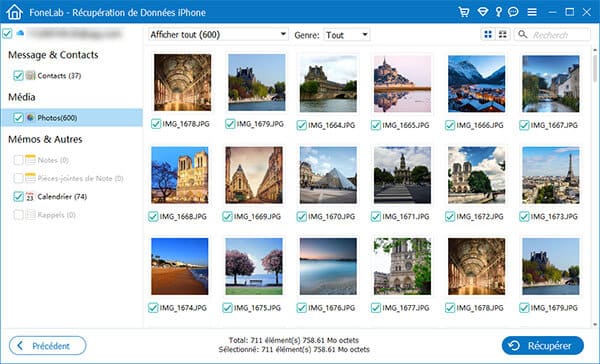
Task: Open the registration key icon
Action: coord(498,12)
